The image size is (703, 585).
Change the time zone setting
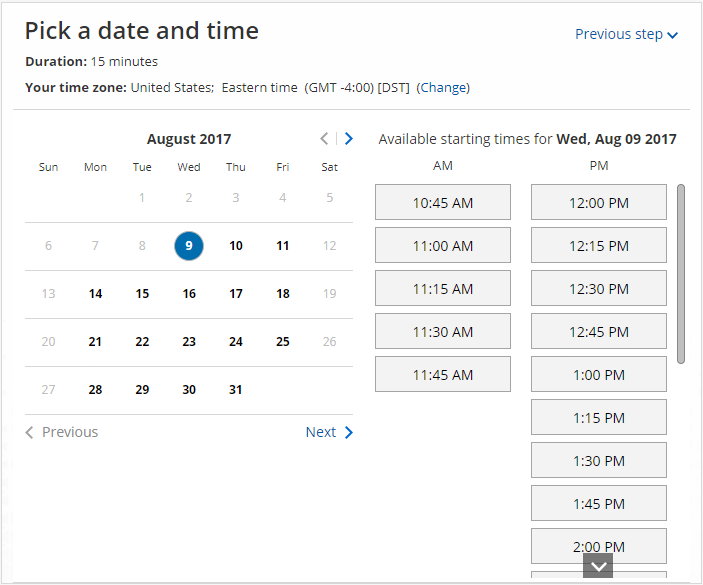point(443,87)
